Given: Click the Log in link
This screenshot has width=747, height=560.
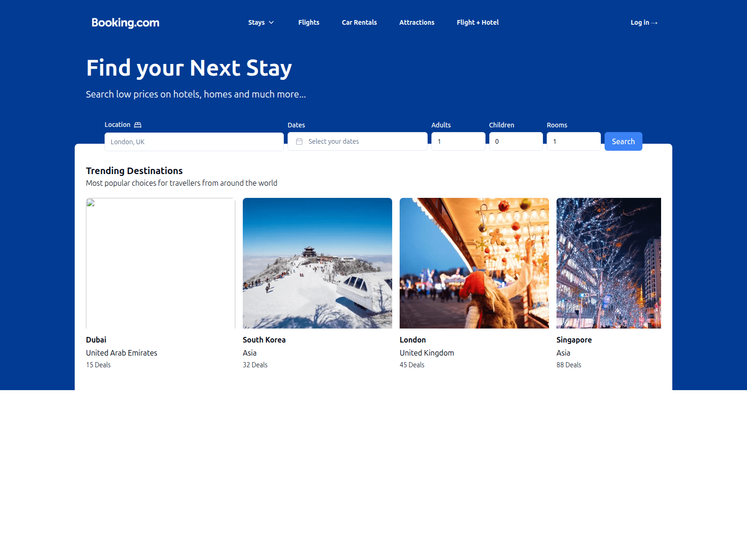Looking at the screenshot, I should 644,22.
